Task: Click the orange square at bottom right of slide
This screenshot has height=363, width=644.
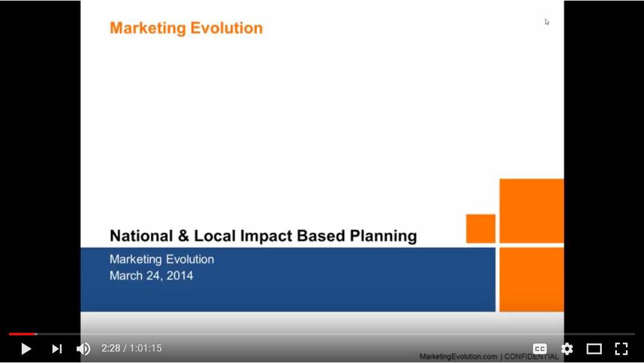Action: point(531,279)
